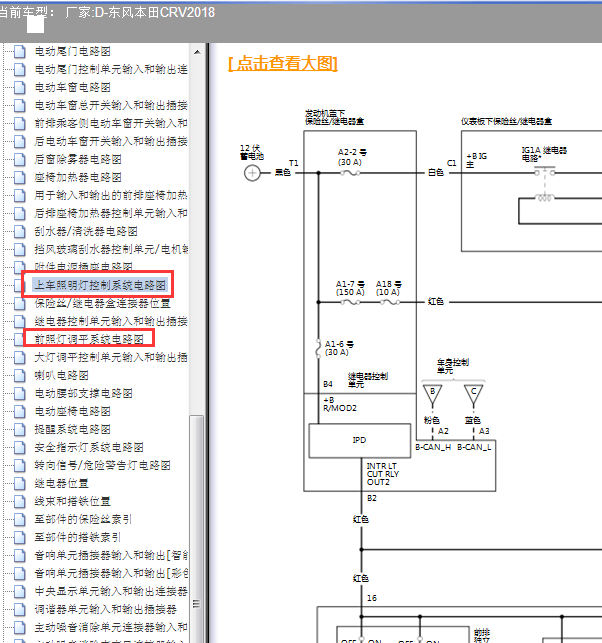This screenshot has height=643, width=602.
Task: Click document icon beside 调谐器单元输入和输出插接器
Action: 19,609
